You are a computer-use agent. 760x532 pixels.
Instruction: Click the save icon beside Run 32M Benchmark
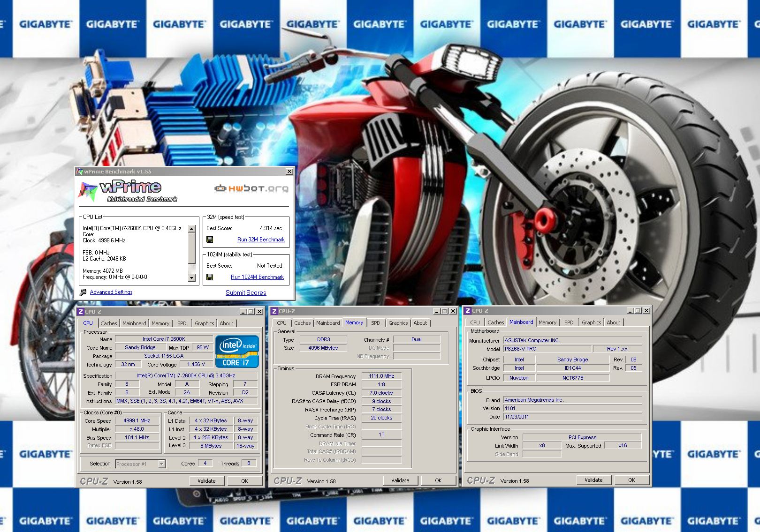click(x=210, y=240)
